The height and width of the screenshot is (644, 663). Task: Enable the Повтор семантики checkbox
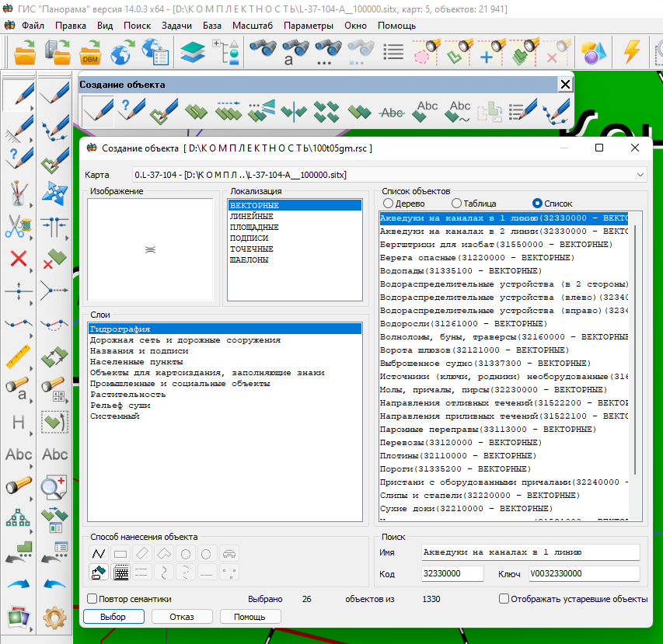[92, 599]
